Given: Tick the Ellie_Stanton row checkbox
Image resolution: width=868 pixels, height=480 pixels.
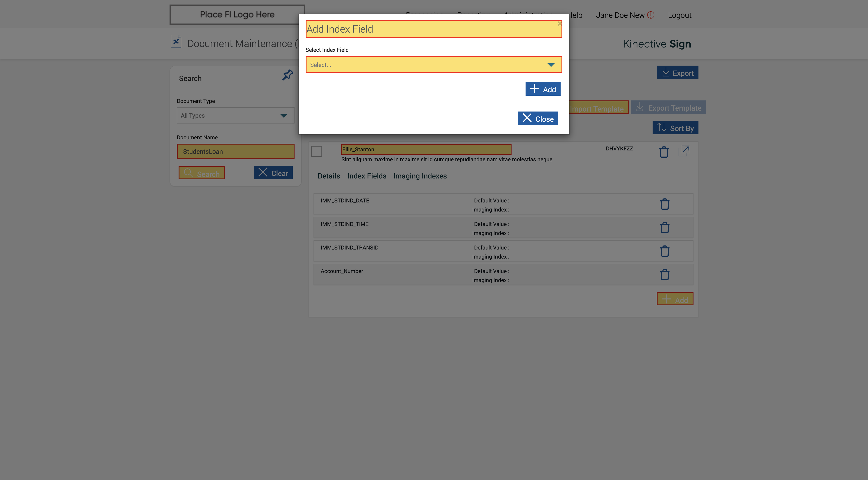Looking at the screenshot, I should click(316, 151).
